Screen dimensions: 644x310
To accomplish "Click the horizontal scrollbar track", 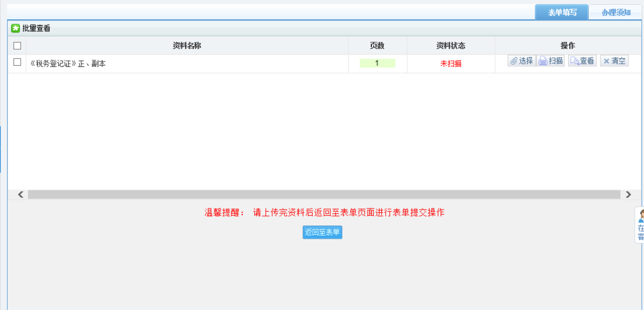I will coord(324,195).
